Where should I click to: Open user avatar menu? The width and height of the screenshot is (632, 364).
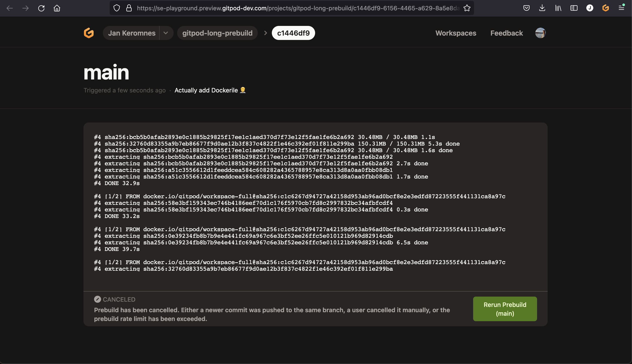pyautogui.click(x=540, y=33)
